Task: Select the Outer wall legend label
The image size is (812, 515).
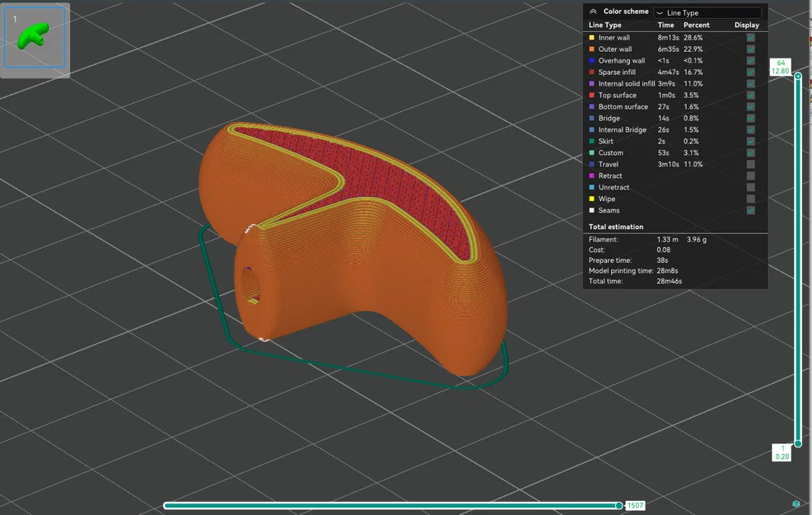Action: pyautogui.click(x=615, y=49)
